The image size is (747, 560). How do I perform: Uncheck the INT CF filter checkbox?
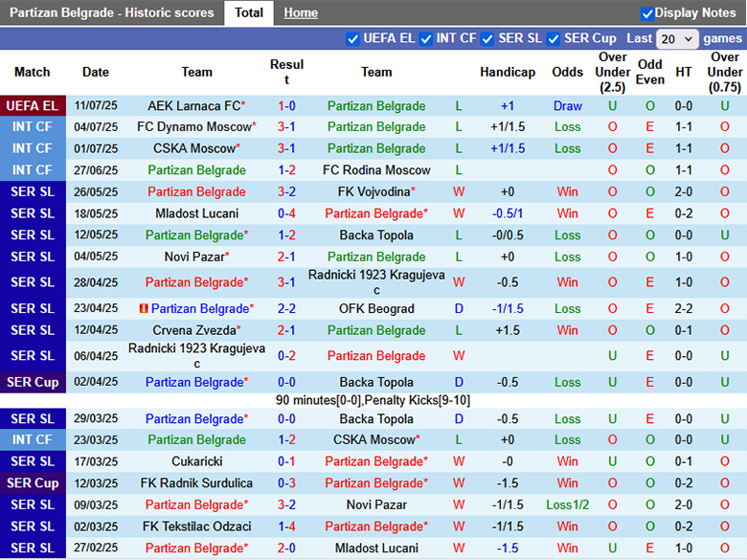[x=426, y=39]
